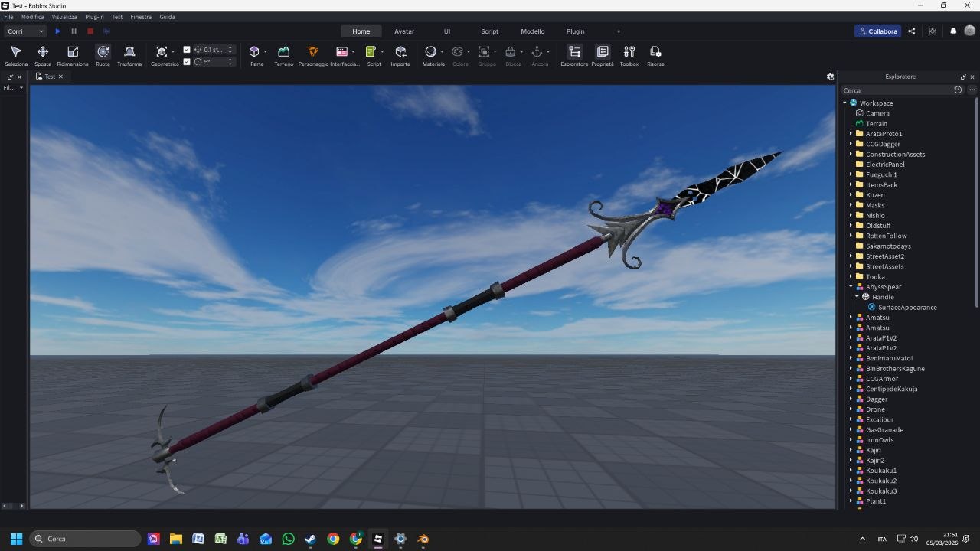Toggle the rotation snap checkbox
Viewport: 980px width, 551px height.
(x=187, y=62)
